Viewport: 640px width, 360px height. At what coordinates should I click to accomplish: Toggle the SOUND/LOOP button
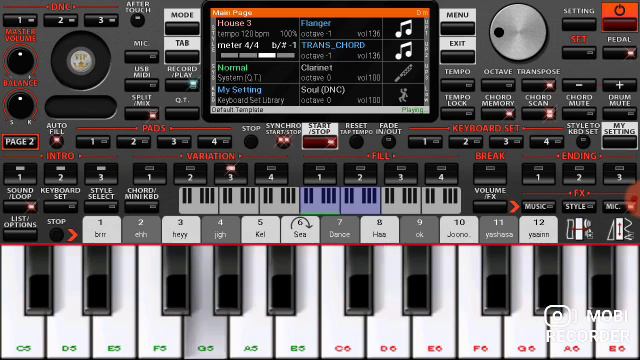click(20, 207)
